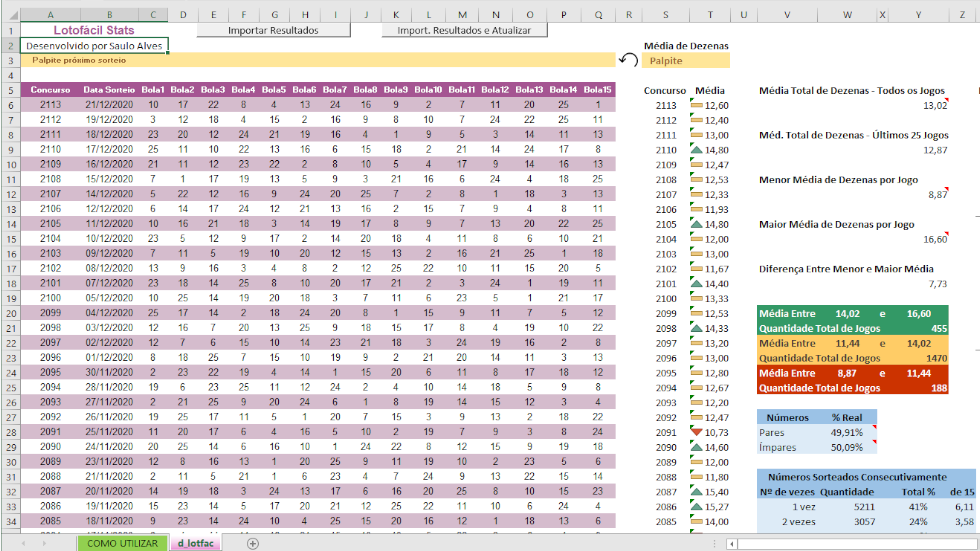Select the d_lotfac sheet tab
The width and height of the screenshot is (980, 551).
click(x=194, y=543)
